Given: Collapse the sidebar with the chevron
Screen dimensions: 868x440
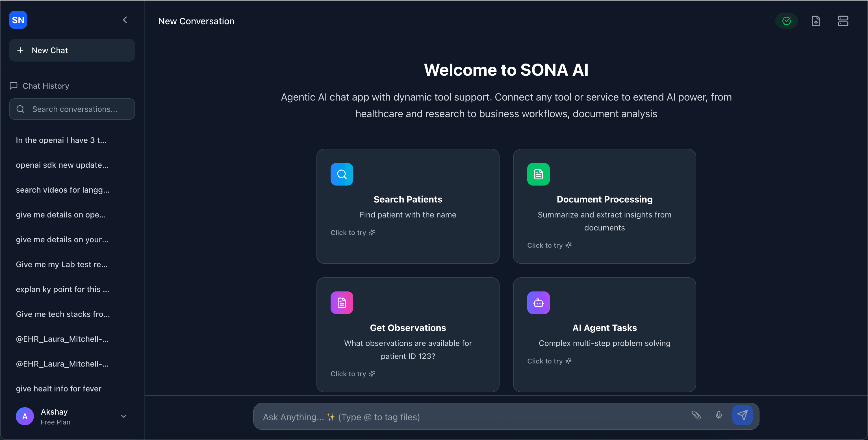Looking at the screenshot, I should (125, 20).
